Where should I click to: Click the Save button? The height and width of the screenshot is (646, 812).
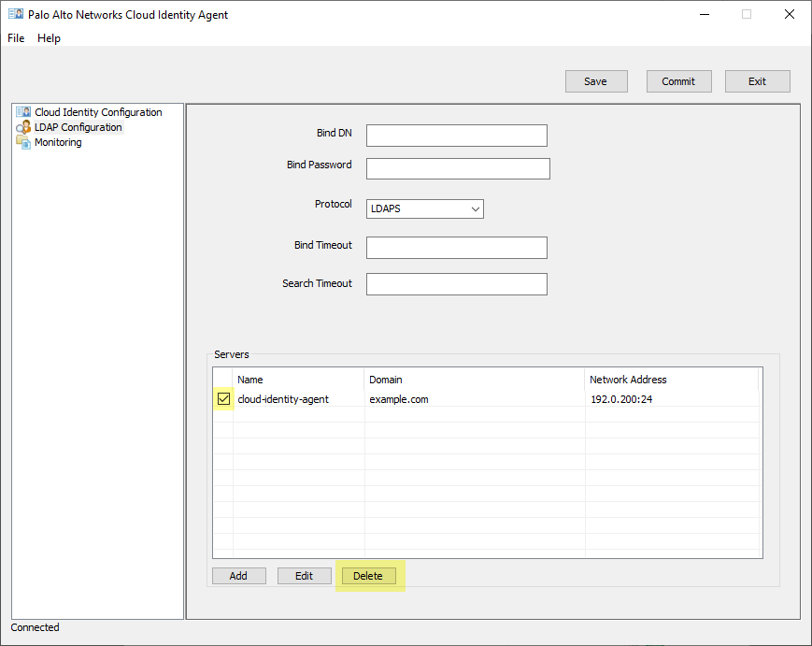pos(595,81)
